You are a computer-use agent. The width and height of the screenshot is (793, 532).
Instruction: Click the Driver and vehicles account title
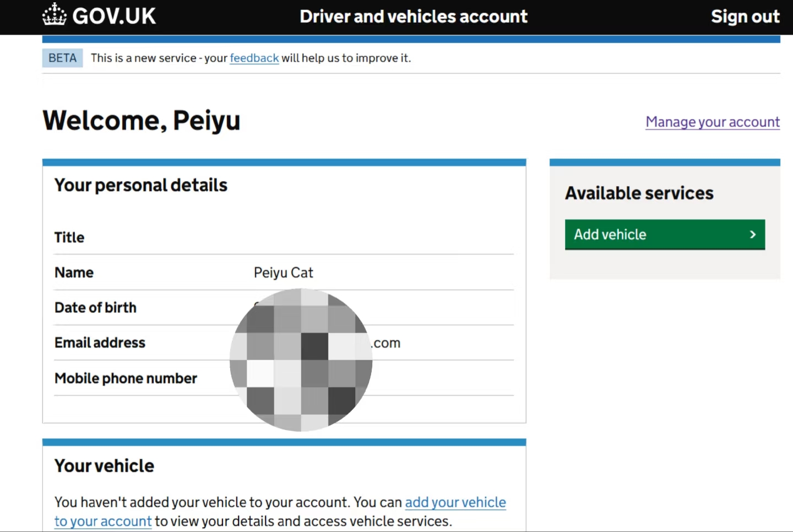point(413,17)
